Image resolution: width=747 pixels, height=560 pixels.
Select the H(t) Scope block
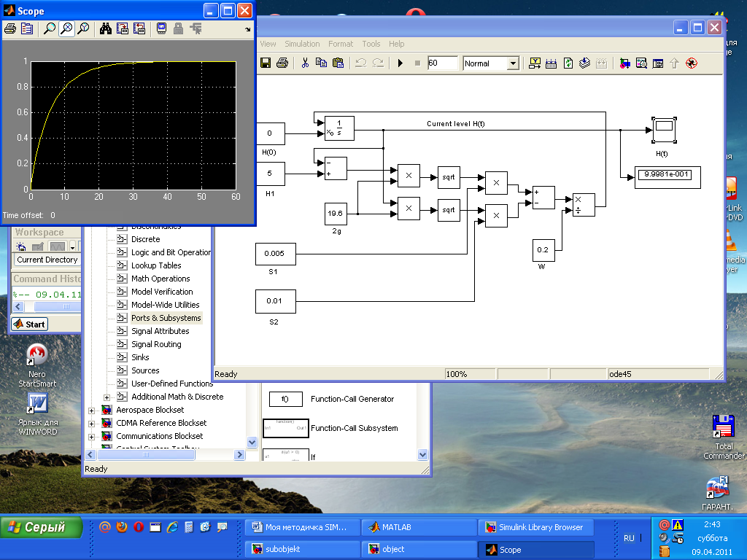(664, 130)
